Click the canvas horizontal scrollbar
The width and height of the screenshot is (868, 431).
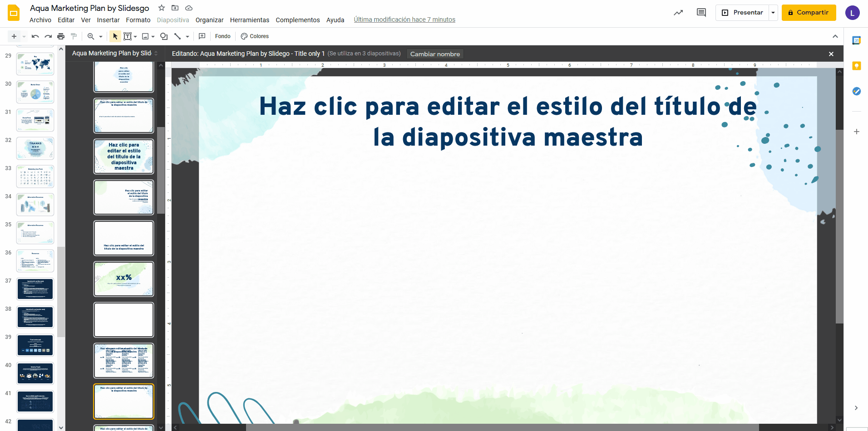pyautogui.click(x=503, y=427)
